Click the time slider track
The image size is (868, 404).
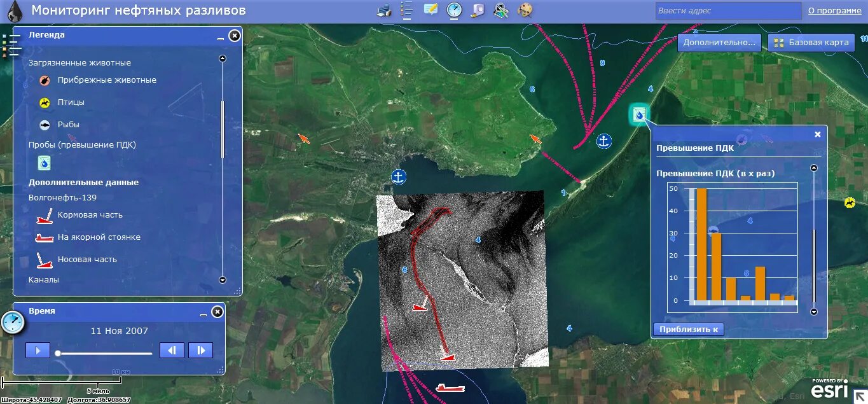105,353
